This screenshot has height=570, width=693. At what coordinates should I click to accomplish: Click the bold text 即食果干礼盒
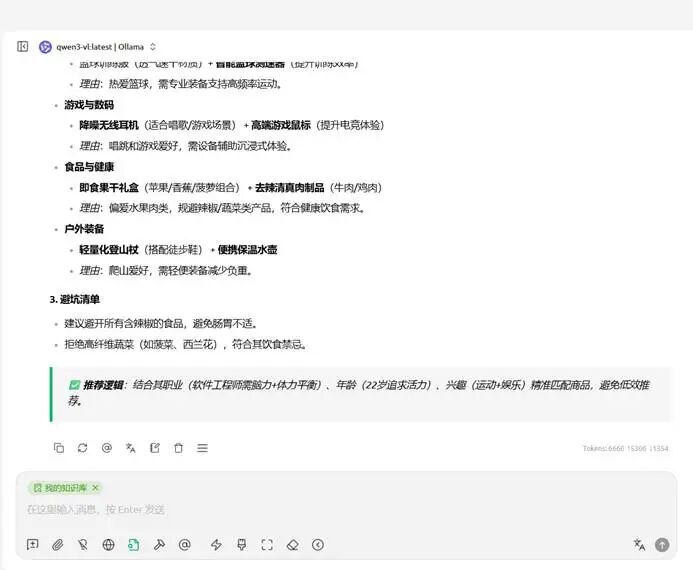pos(109,187)
